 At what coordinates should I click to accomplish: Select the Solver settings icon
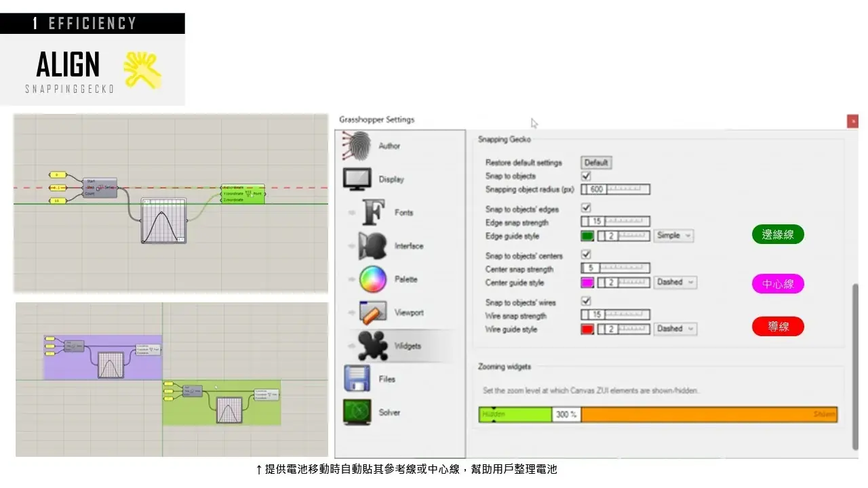point(357,412)
